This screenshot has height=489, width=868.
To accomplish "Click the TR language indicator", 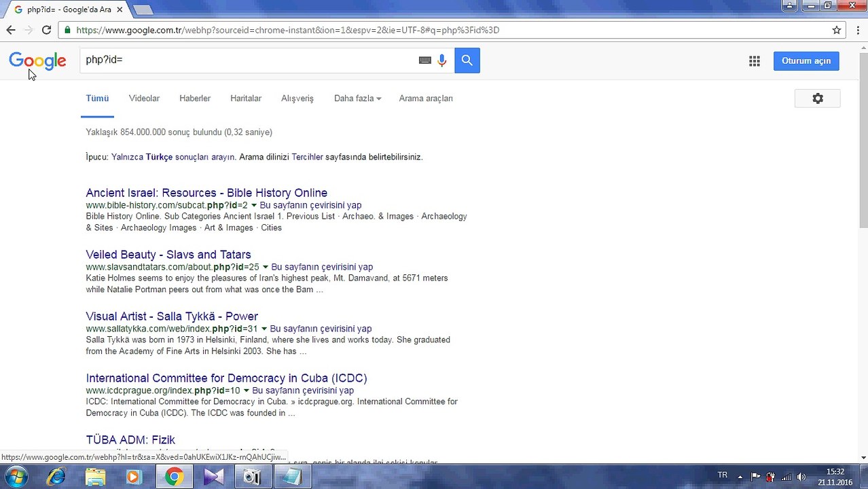I will click(x=723, y=475).
